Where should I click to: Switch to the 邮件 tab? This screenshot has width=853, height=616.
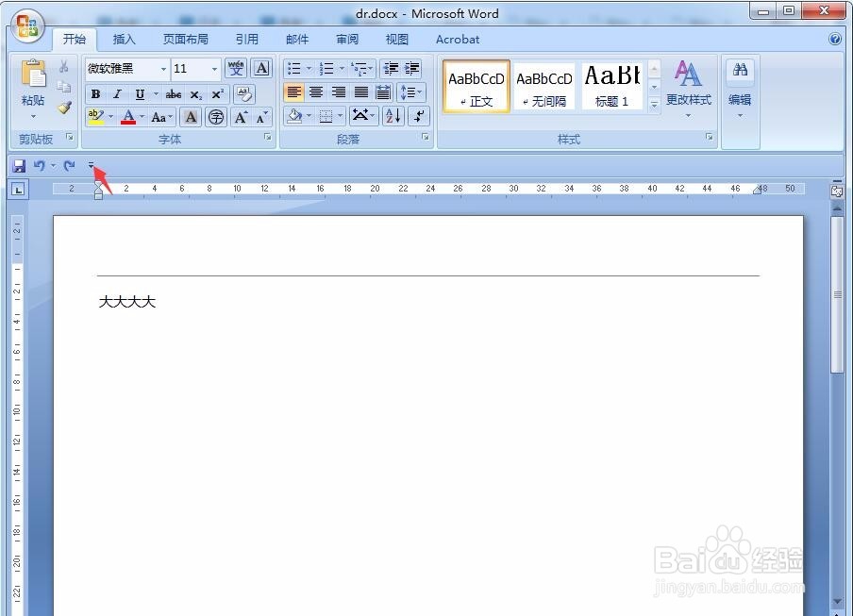297,39
